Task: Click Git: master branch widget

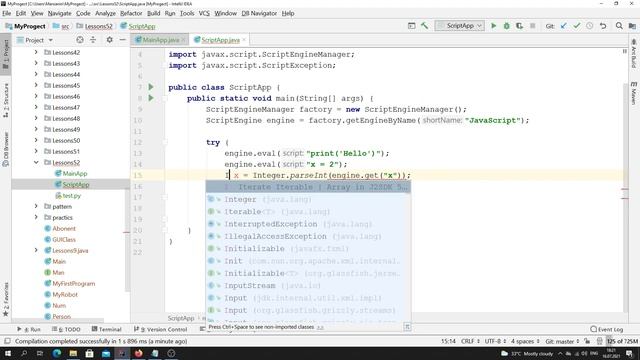Action: (x=562, y=341)
